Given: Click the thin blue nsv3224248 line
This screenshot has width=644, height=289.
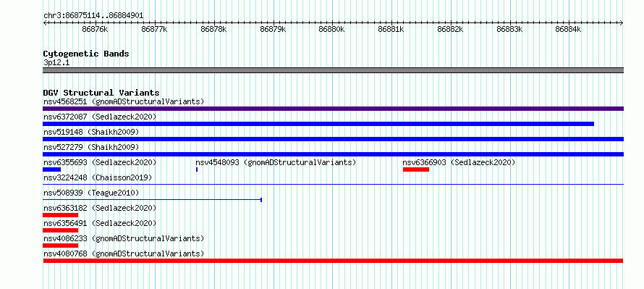Looking at the screenshot, I should [333, 185].
